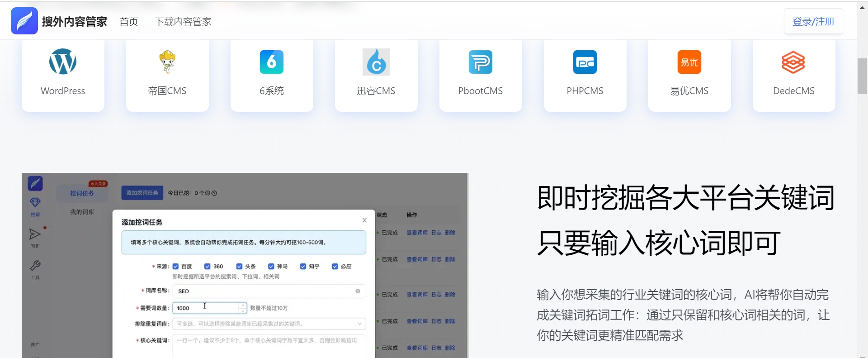Toggle the 百度 source checkbox
The width and height of the screenshot is (868, 358).
coord(176,266)
